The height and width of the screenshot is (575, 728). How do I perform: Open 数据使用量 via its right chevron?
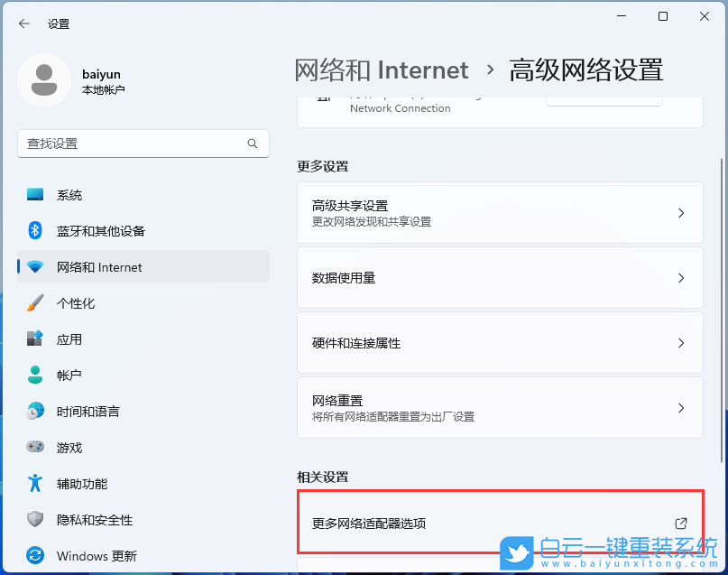point(681,277)
